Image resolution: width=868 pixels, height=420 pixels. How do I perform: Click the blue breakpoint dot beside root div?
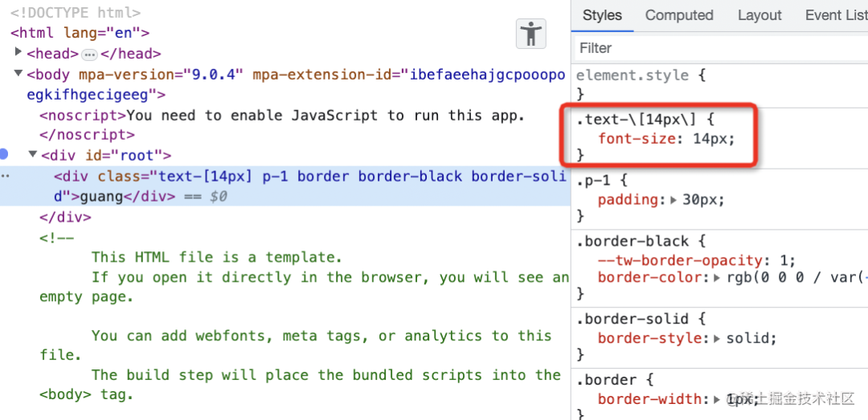[5, 154]
